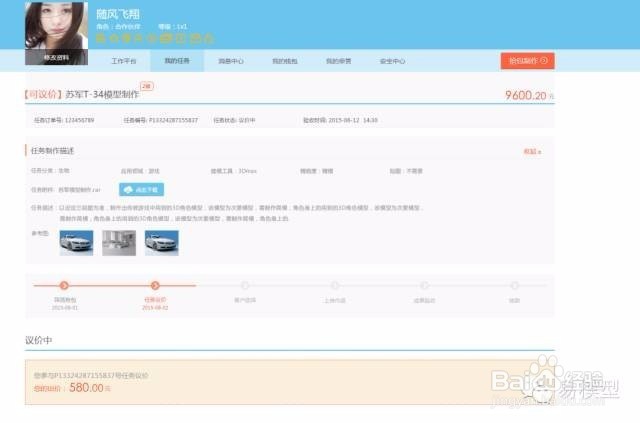Open the first white car reference thumbnail
Screen dimensions: 640x423
click(x=76, y=243)
